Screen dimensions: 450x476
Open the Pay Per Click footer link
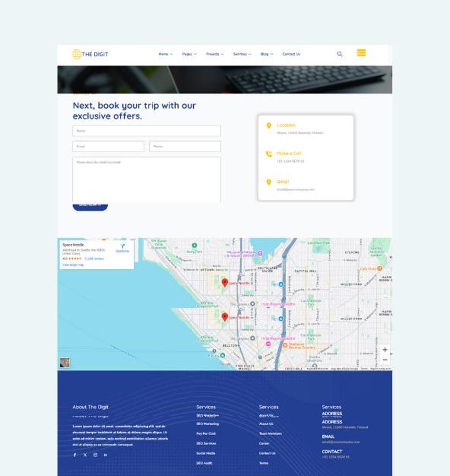pyautogui.click(x=206, y=433)
